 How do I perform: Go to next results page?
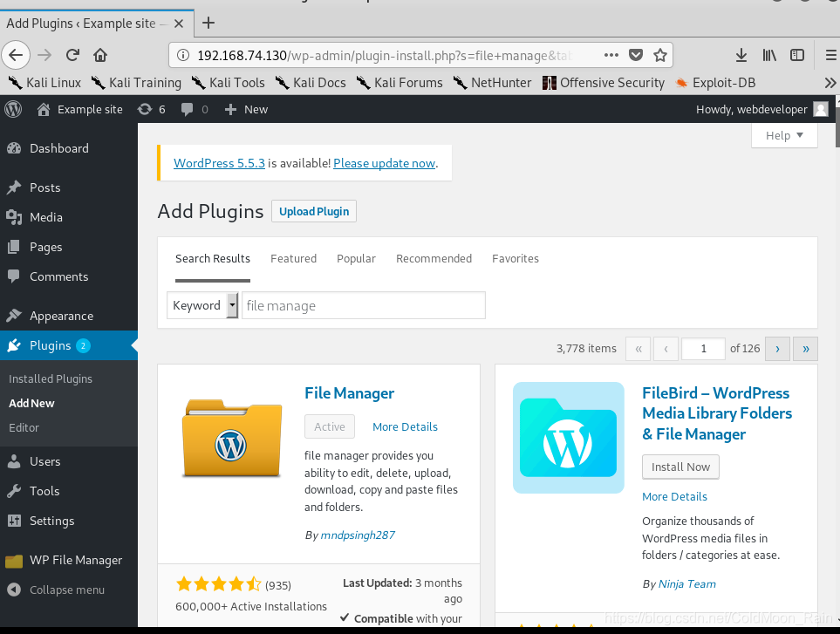[777, 349]
